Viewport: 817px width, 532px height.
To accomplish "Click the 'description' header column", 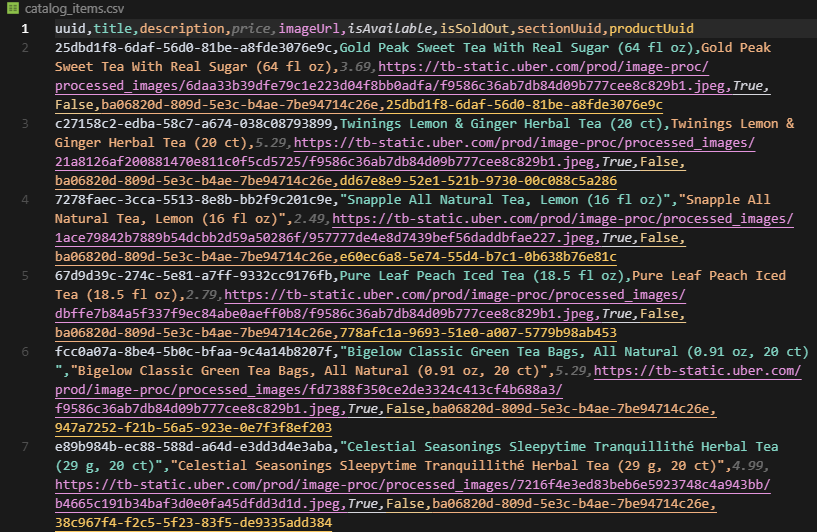I will click(182, 29).
